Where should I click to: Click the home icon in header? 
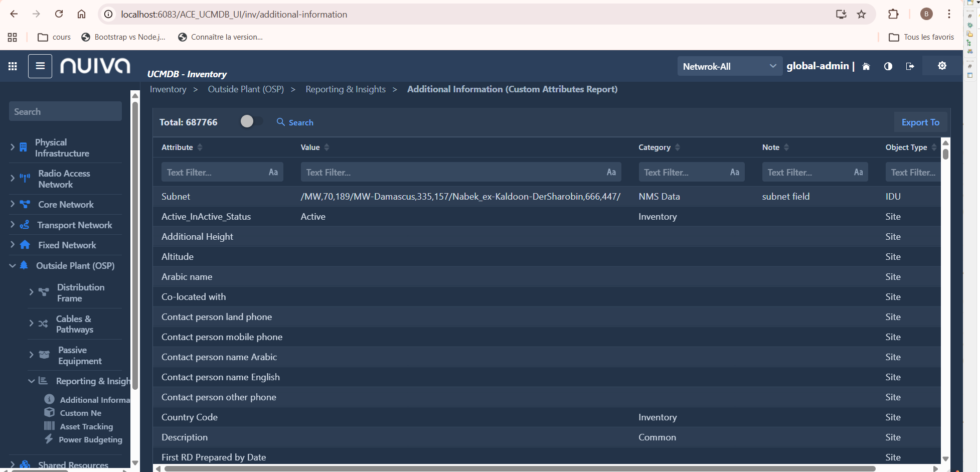coord(866,66)
